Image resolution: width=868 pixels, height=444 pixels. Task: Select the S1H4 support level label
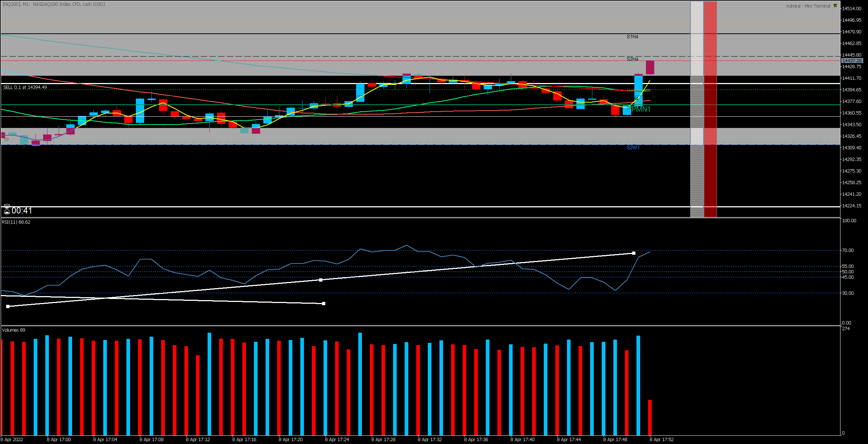coord(632,37)
